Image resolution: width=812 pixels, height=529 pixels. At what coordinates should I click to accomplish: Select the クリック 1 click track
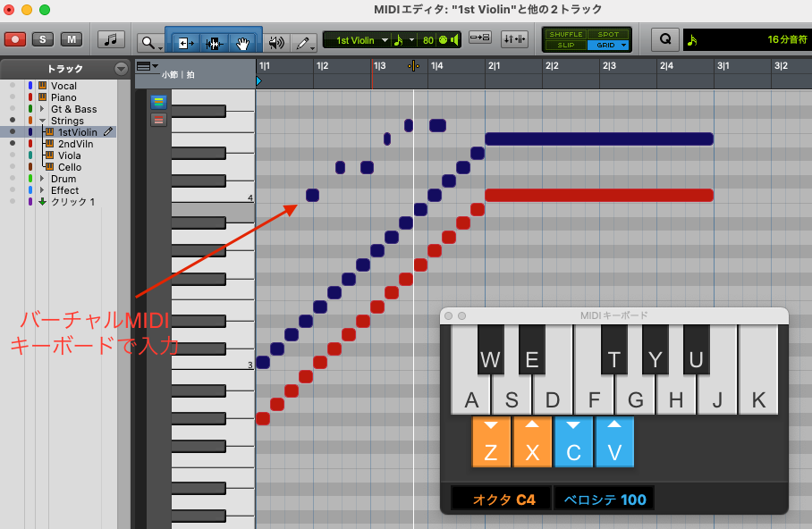pos(72,202)
